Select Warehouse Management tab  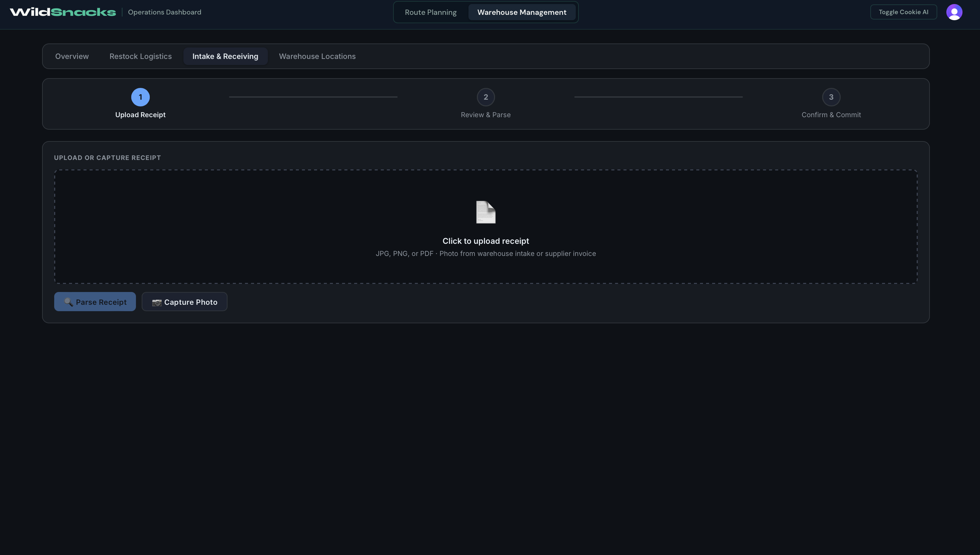(521, 12)
